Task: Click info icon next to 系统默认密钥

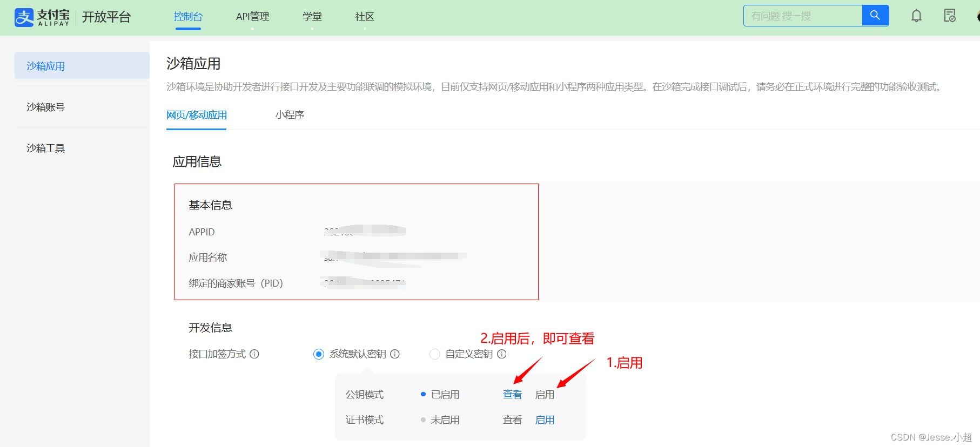Action: pos(395,354)
